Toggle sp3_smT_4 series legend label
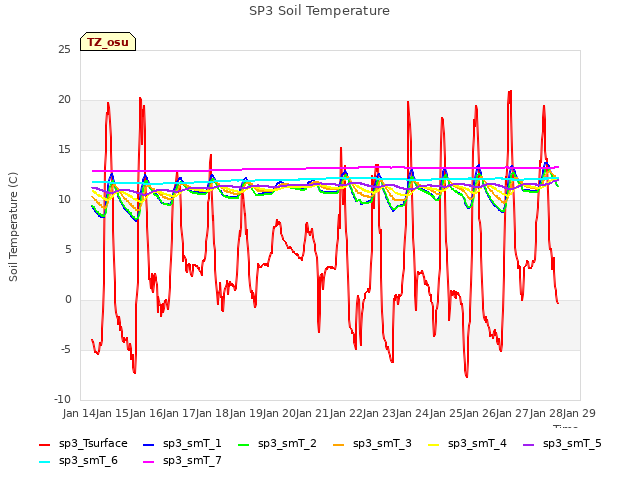 (477, 444)
